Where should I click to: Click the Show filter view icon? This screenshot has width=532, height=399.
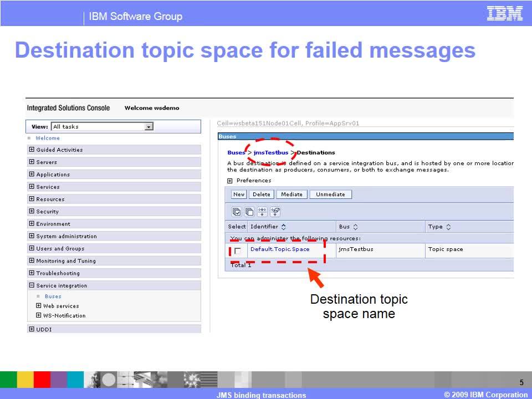coord(262,212)
